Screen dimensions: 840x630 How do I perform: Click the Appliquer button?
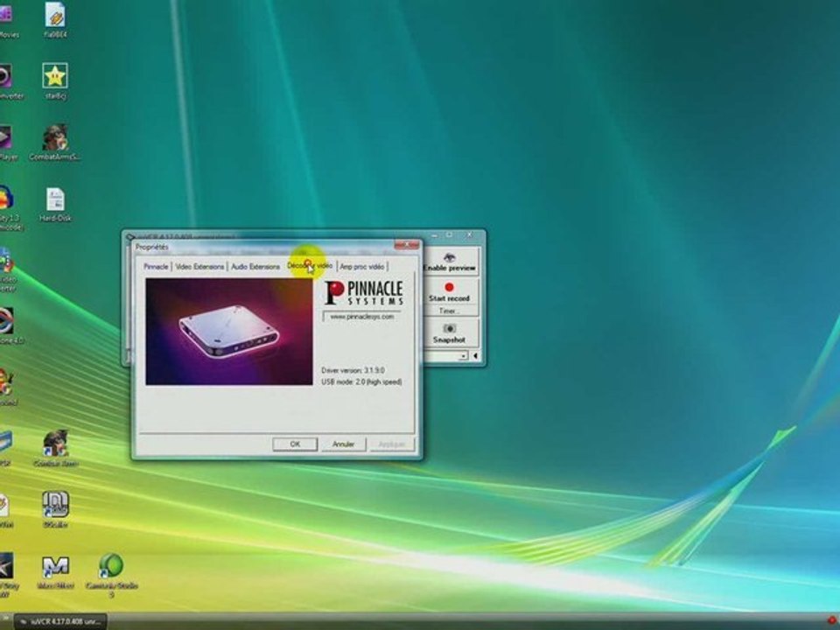click(x=392, y=444)
